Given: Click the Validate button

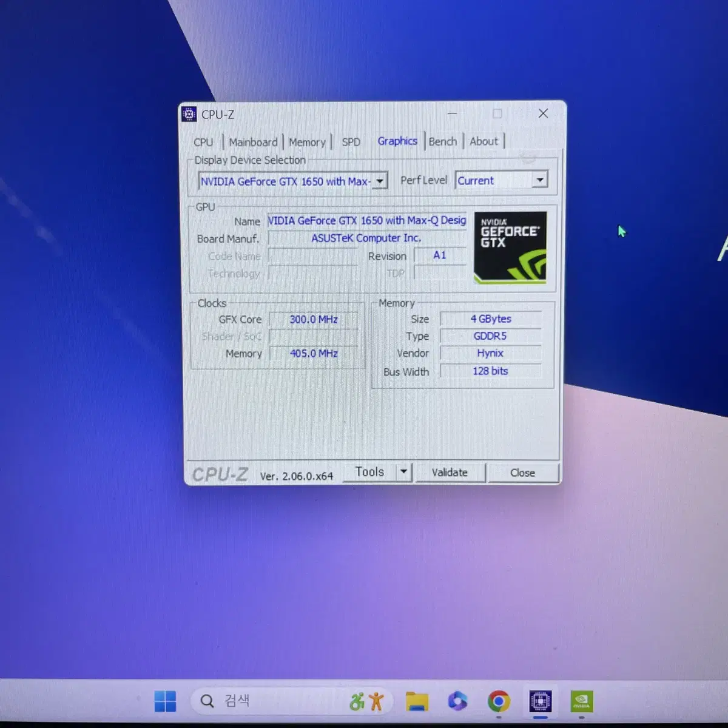Looking at the screenshot, I should (x=450, y=473).
